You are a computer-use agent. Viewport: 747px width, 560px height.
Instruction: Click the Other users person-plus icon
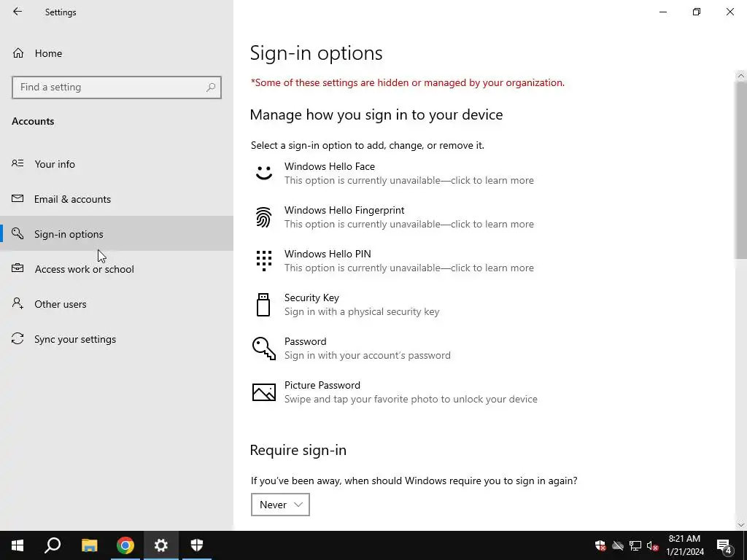[x=18, y=303]
